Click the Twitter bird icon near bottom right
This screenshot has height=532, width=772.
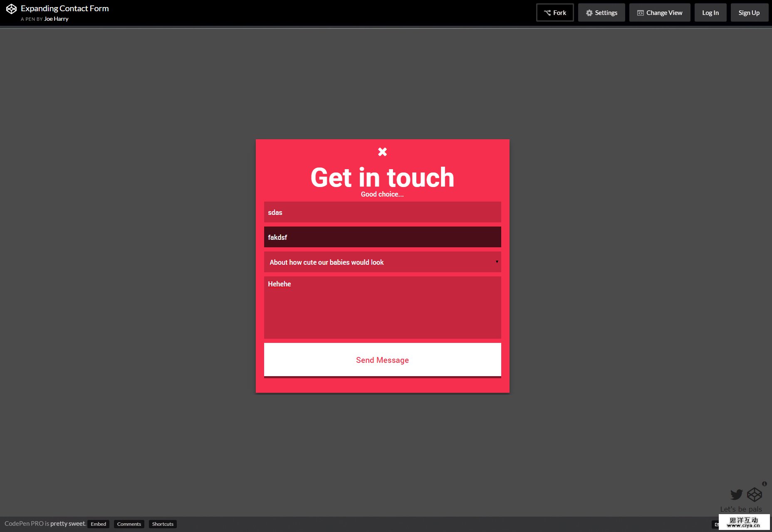pyautogui.click(x=736, y=495)
